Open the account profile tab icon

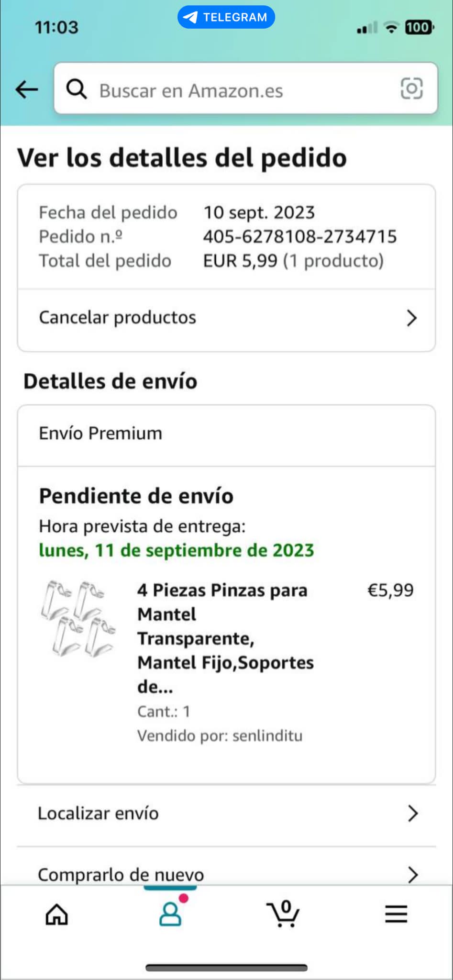(x=171, y=913)
